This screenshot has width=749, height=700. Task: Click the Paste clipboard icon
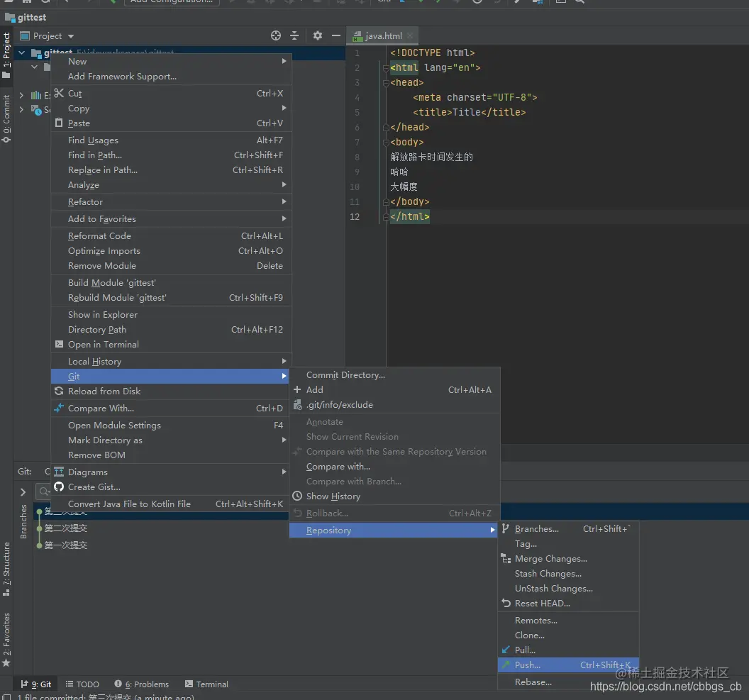(x=59, y=123)
